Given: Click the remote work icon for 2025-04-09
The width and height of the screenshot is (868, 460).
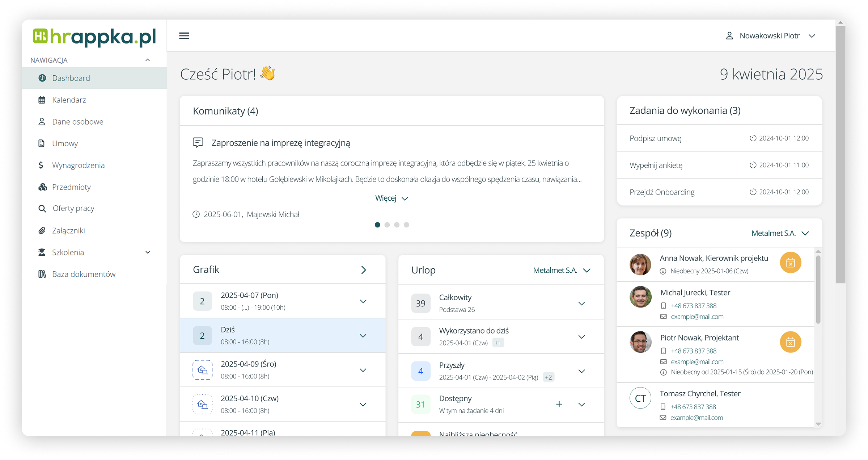Looking at the screenshot, I should pyautogui.click(x=202, y=370).
